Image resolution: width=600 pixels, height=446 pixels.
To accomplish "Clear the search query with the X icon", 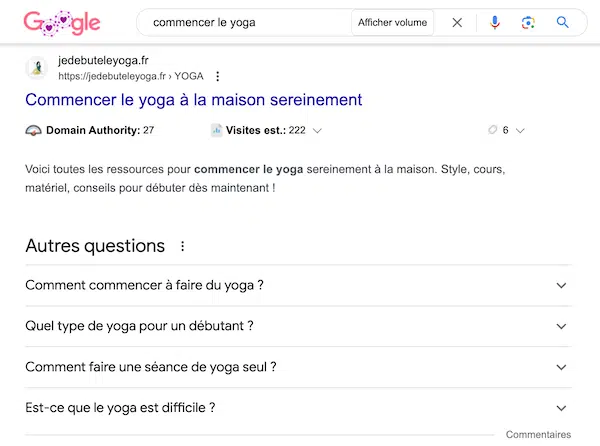I will (457, 22).
